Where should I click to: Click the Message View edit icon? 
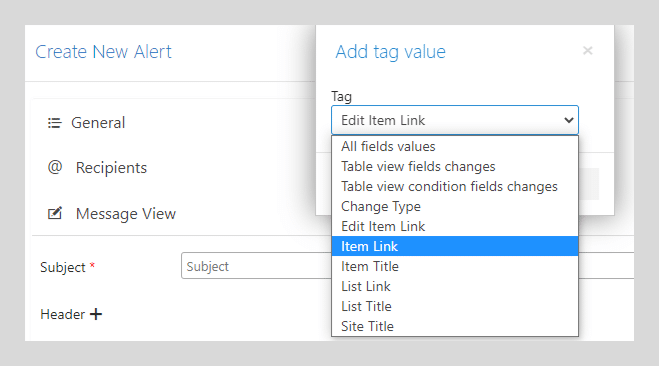(55, 213)
